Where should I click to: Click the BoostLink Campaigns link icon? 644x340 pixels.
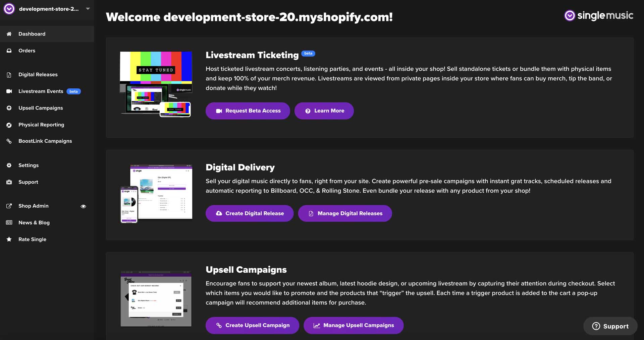(x=9, y=141)
